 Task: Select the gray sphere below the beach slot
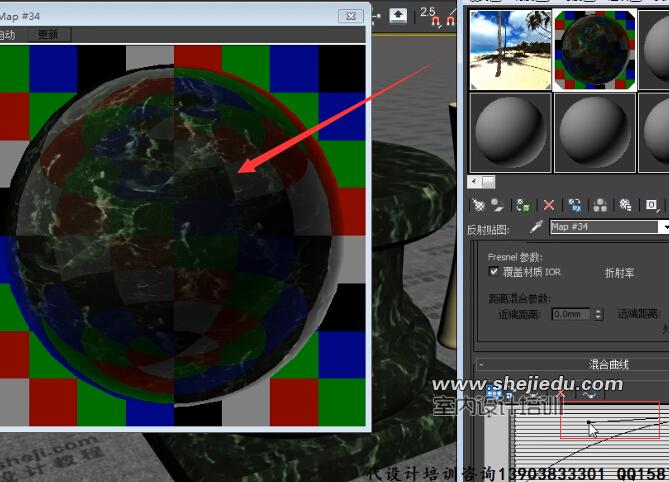[x=510, y=133]
